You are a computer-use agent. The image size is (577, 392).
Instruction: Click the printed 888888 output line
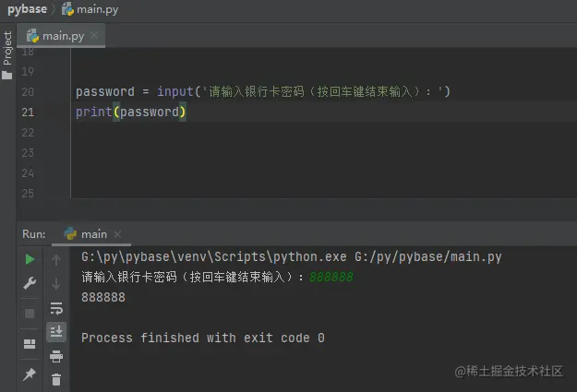(x=103, y=297)
